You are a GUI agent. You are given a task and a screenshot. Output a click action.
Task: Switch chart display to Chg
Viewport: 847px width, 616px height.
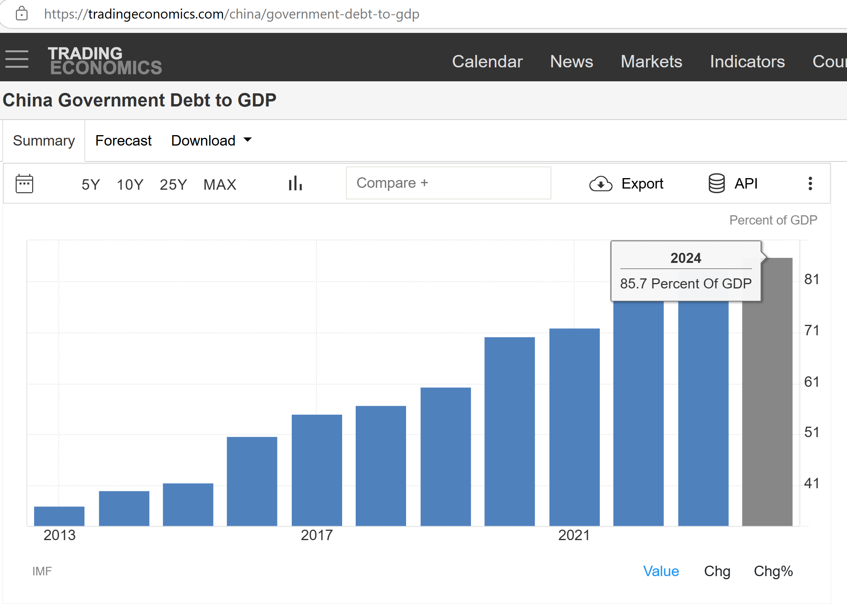[x=717, y=571]
